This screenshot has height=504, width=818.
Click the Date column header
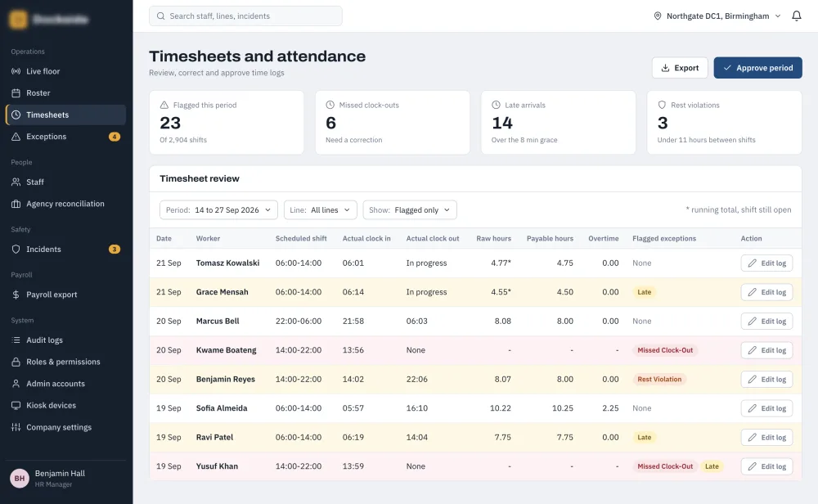tap(164, 238)
